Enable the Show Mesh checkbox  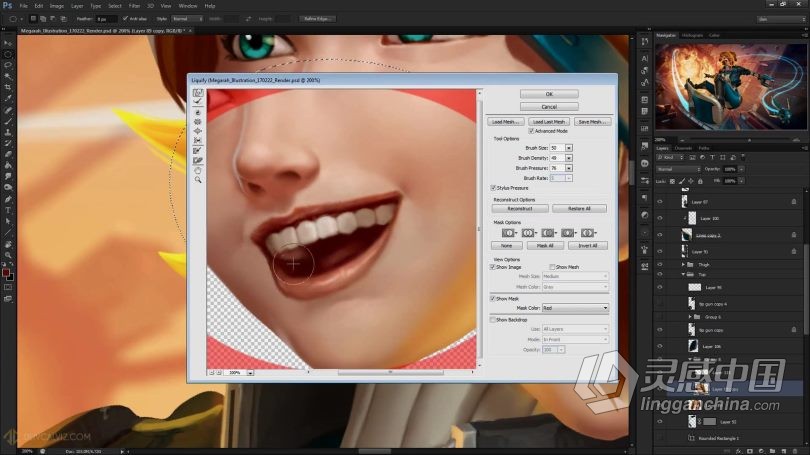[552, 267]
